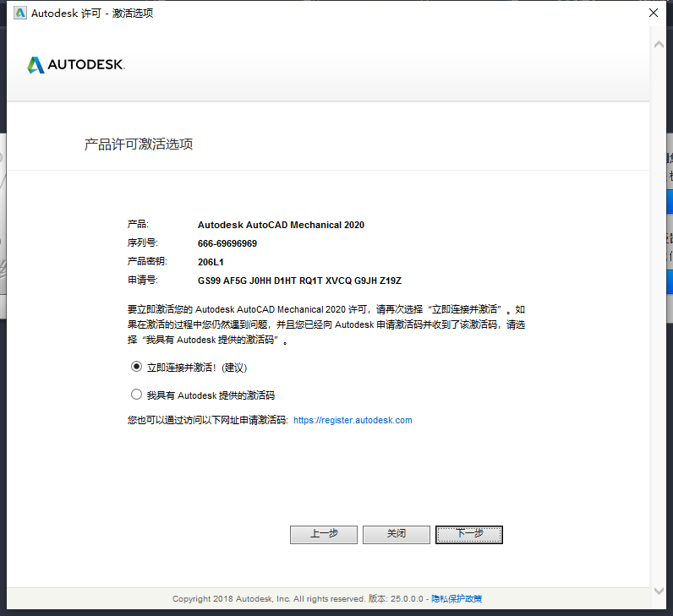673x616 pixels.
Task: Click the 产品许可激活选项 heading
Action: pyautogui.click(x=139, y=144)
